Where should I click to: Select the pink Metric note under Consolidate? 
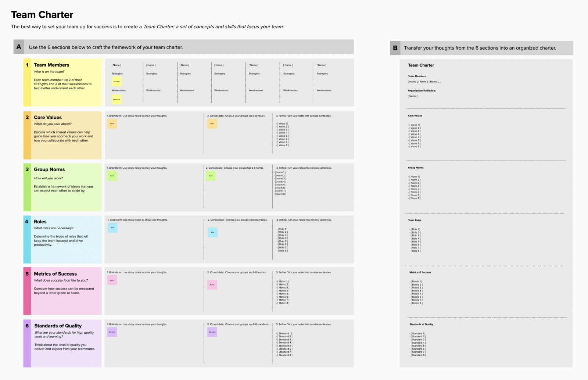212,285
